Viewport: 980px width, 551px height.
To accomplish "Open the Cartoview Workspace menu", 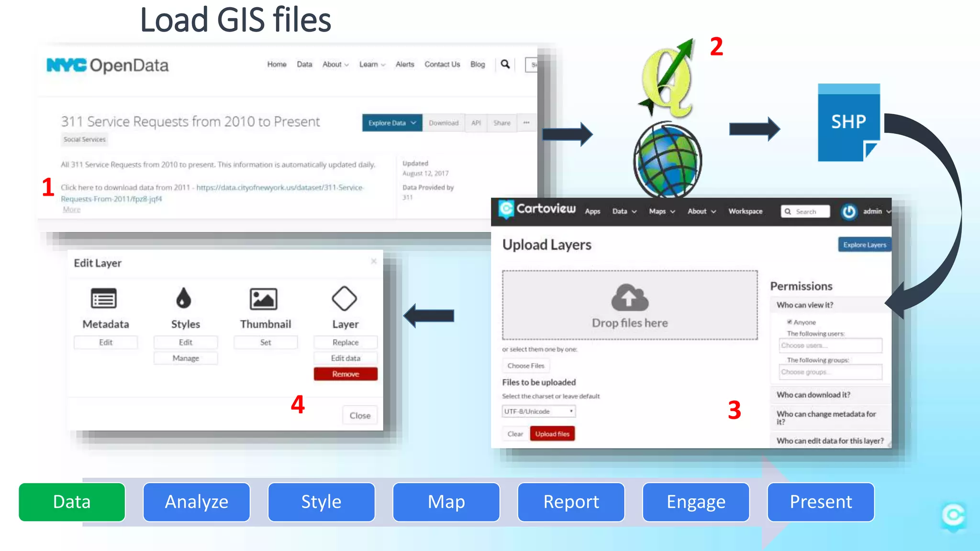I will (746, 211).
